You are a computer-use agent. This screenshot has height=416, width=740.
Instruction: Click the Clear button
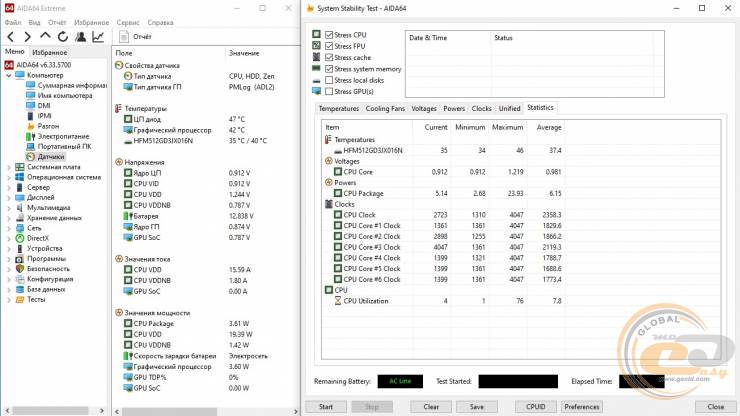click(431, 407)
